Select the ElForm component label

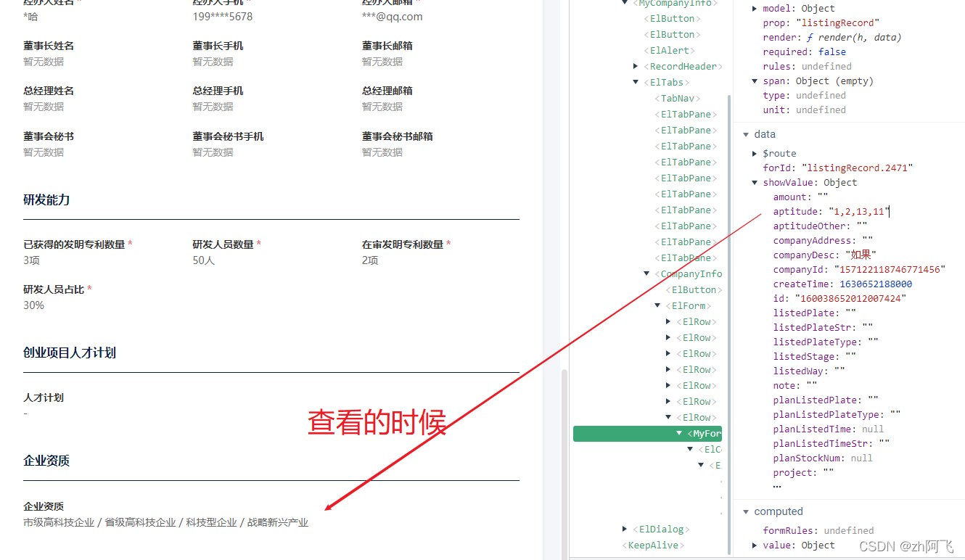click(x=688, y=305)
